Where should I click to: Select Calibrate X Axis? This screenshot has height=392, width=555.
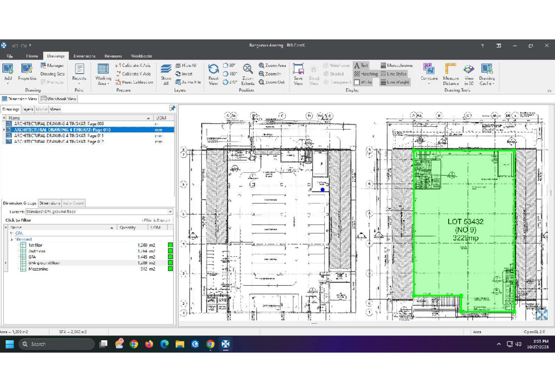(133, 66)
